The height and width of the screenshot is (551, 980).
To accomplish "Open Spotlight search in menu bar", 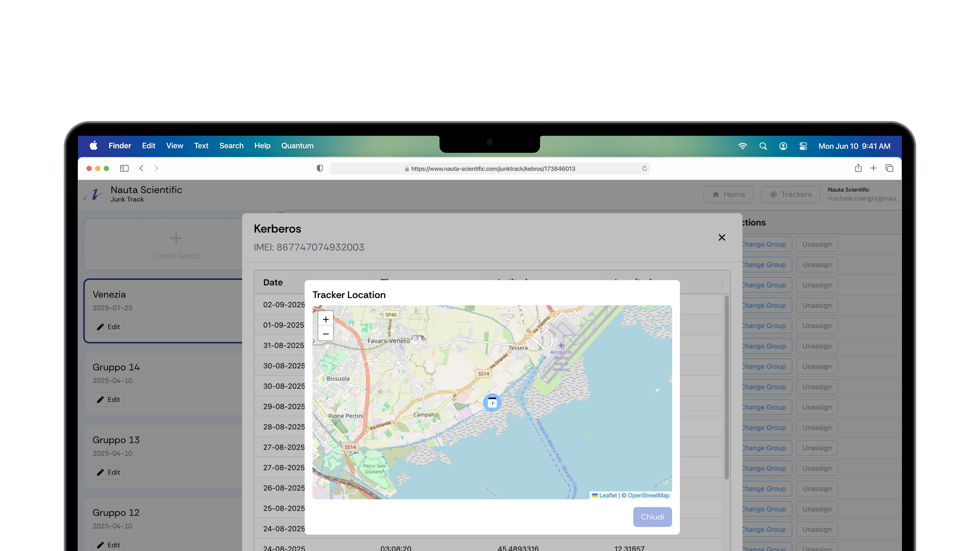I will coord(763,146).
